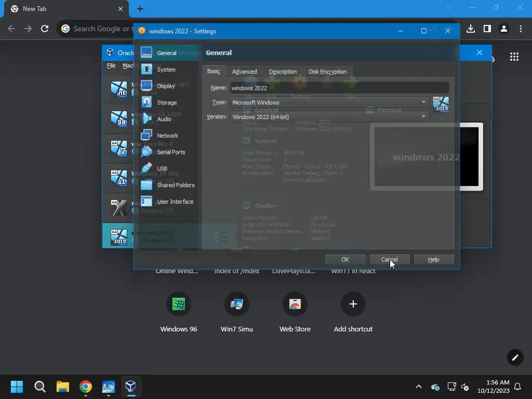Open User Interface settings category
Image resolution: width=532 pixels, height=399 pixels.
[175, 202]
